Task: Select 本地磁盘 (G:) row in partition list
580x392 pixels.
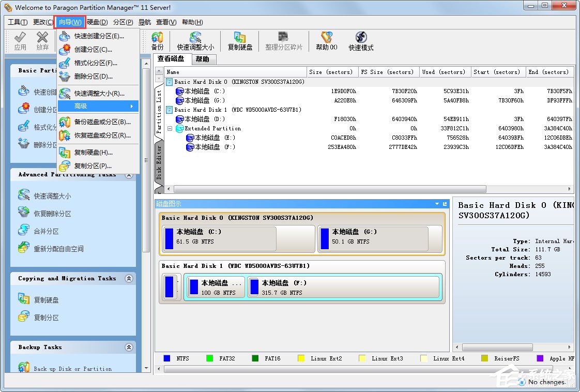Action: [x=370, y=100]
